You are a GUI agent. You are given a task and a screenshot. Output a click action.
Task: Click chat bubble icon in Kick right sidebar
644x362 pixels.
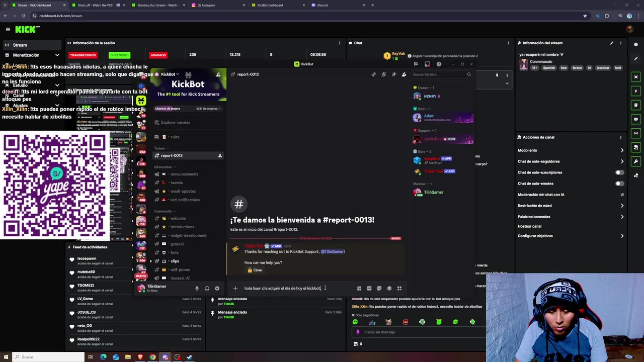pos(636,119)
